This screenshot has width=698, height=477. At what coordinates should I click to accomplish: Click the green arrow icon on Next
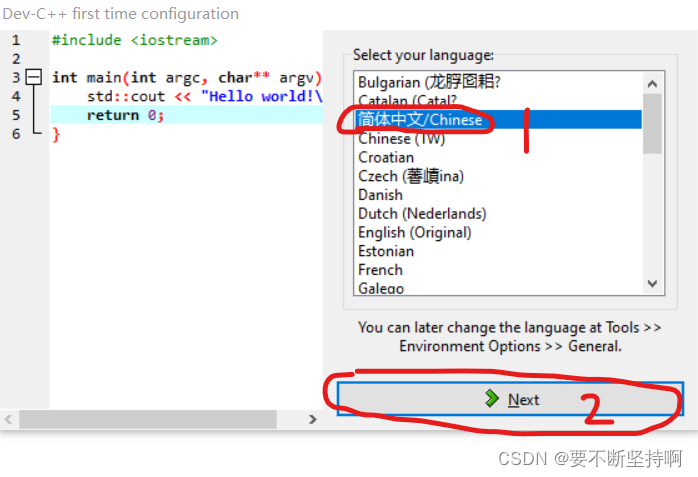click(x=491, y=399)
